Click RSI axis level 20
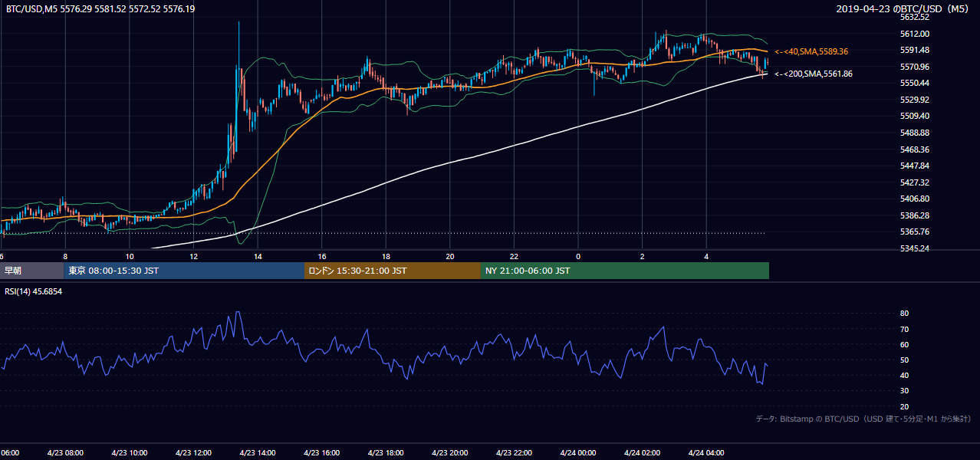The height and width of the screenshot is (460, 980). point(904,406)
